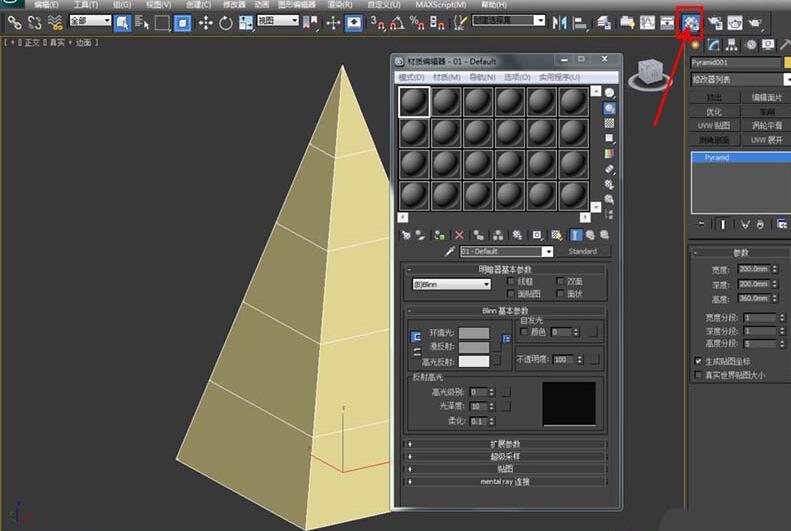
Task: Enable 真实世界贴图大小 checkbox
Action: point(698,375)
